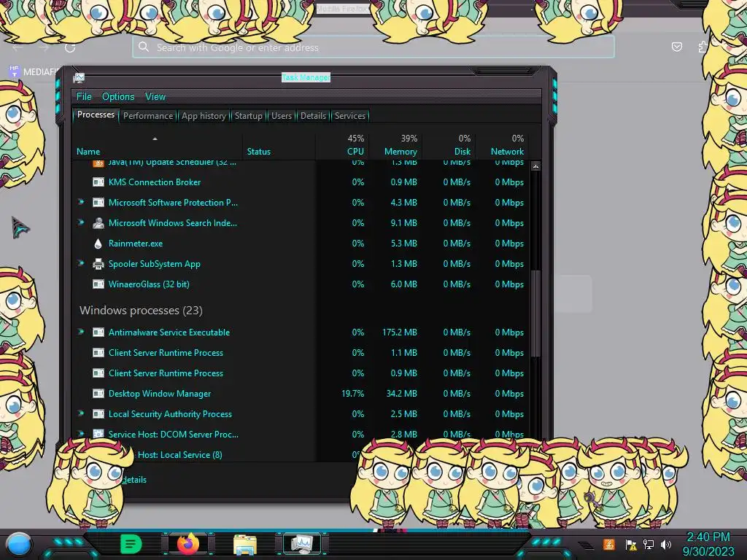
Task: Click the Desktop Window Manager icon
Action: click(98, 394)
